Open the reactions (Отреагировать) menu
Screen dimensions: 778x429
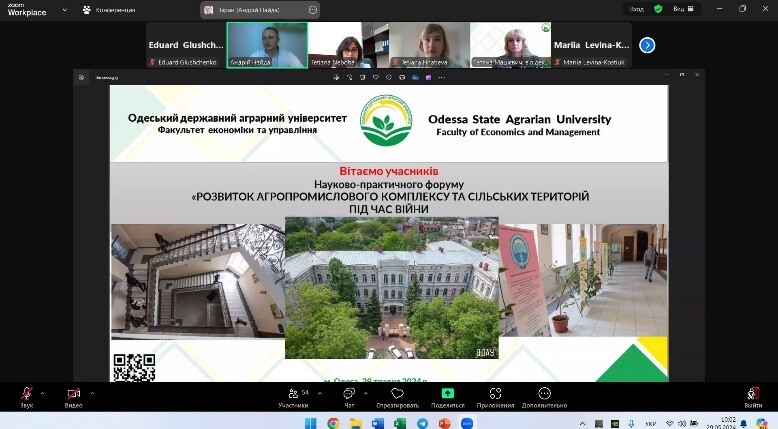coord(397,394)
